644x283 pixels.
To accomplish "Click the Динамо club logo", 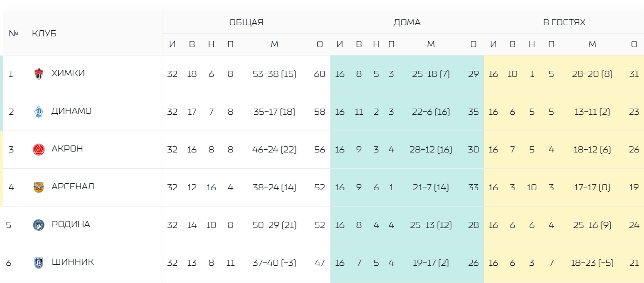I will click(39, 111).
